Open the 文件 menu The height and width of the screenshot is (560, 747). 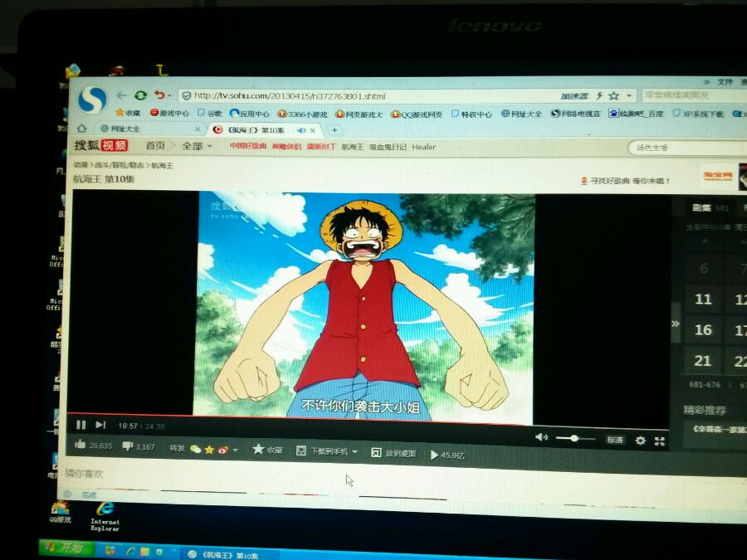point(725,82)
